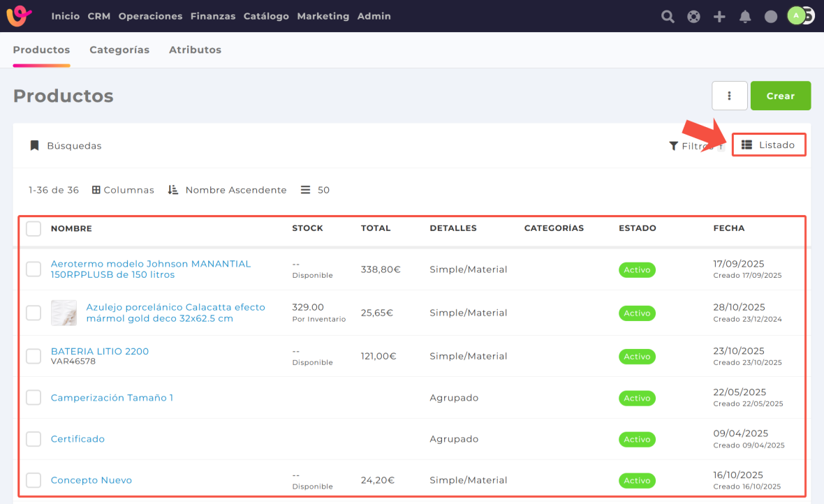Open the Columnas column chooser
This screenshot has width=824, height=504.
click(123, 190)
